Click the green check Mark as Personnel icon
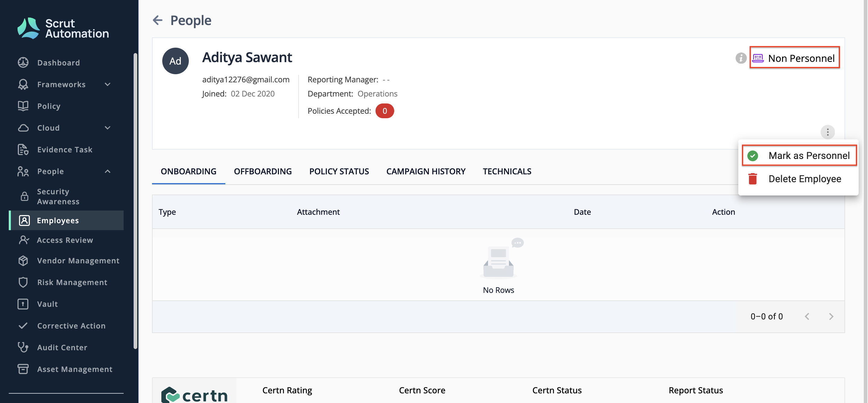 coord(752,156)
